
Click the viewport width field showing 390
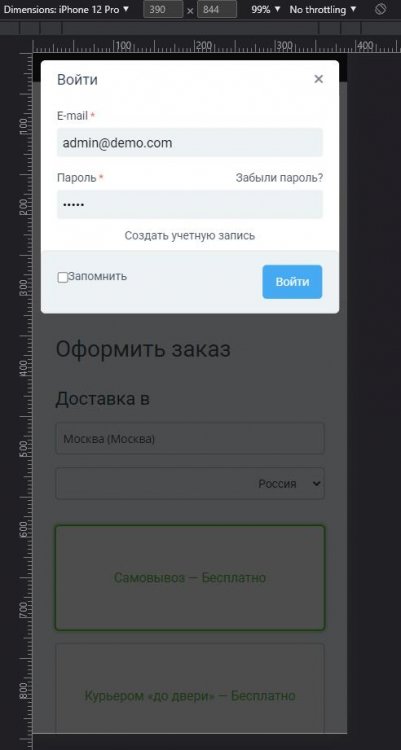(x=163, y=9)
